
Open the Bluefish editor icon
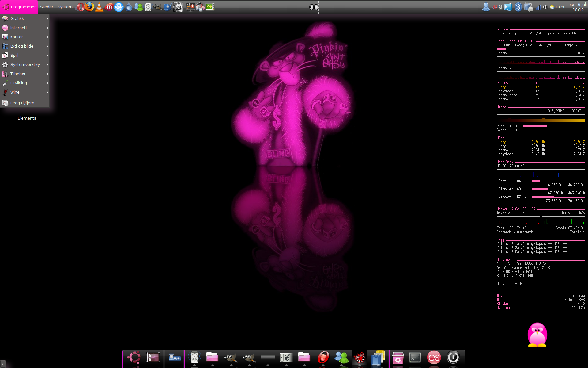(168, 7)
